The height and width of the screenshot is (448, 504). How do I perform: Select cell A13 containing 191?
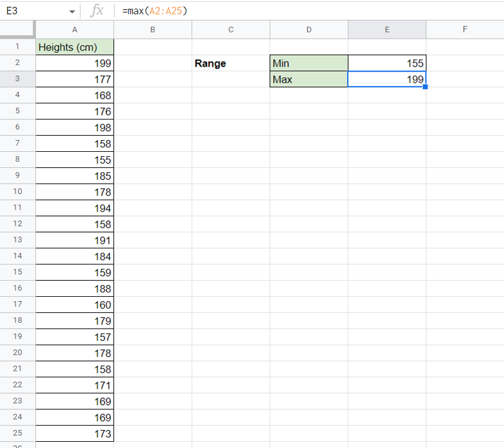(x=75, y=240)
